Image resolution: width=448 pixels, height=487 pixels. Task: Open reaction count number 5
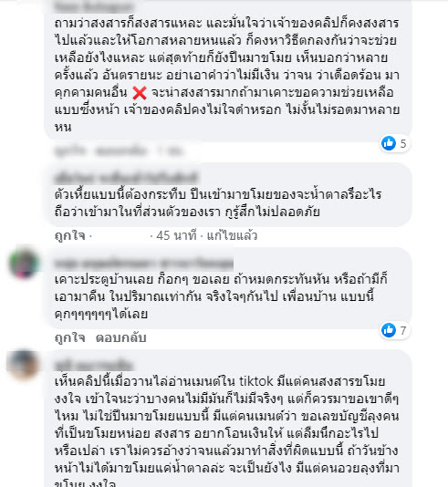[x=403, y=143]
